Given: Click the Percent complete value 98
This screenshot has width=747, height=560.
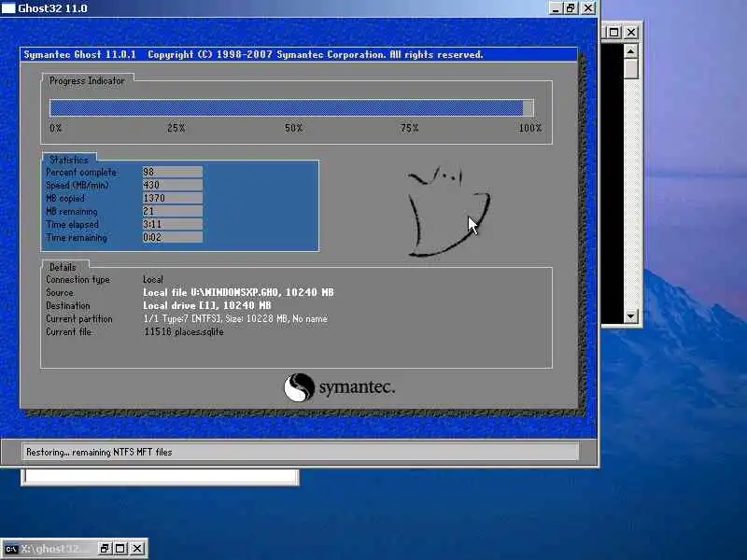Looking at the screenshot, I should pos(173,172).
